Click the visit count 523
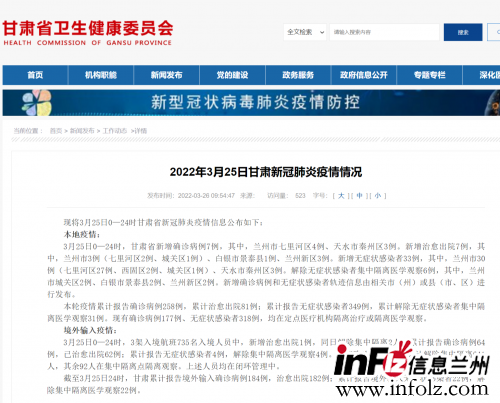Image resolution: width=500 pixels, height=403 pixels. click(300, 196)
